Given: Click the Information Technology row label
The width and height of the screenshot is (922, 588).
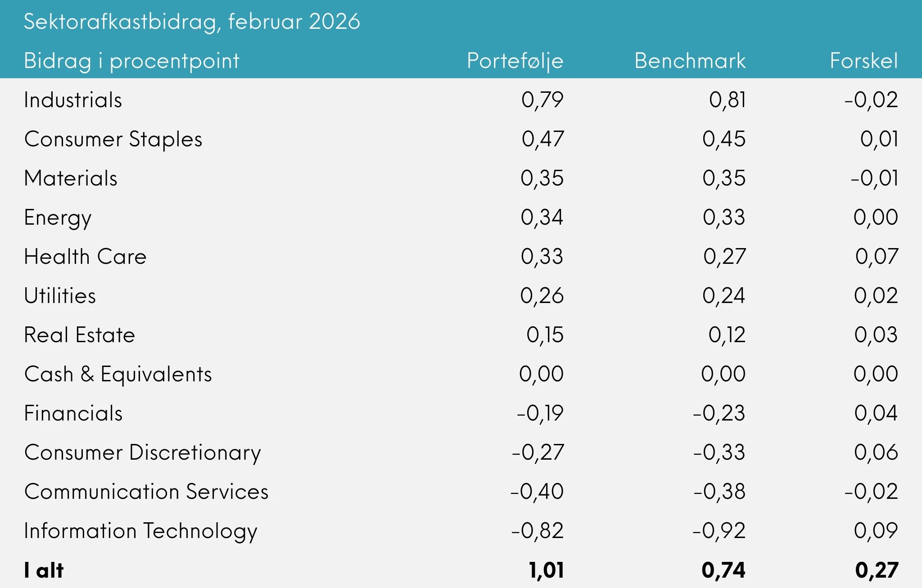Looking at the screenshot, I should pos(140,531).
